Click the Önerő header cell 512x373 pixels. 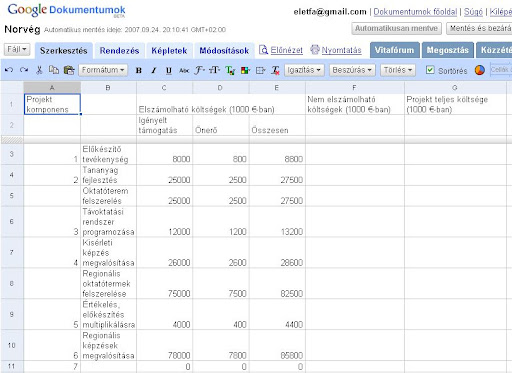221,125
